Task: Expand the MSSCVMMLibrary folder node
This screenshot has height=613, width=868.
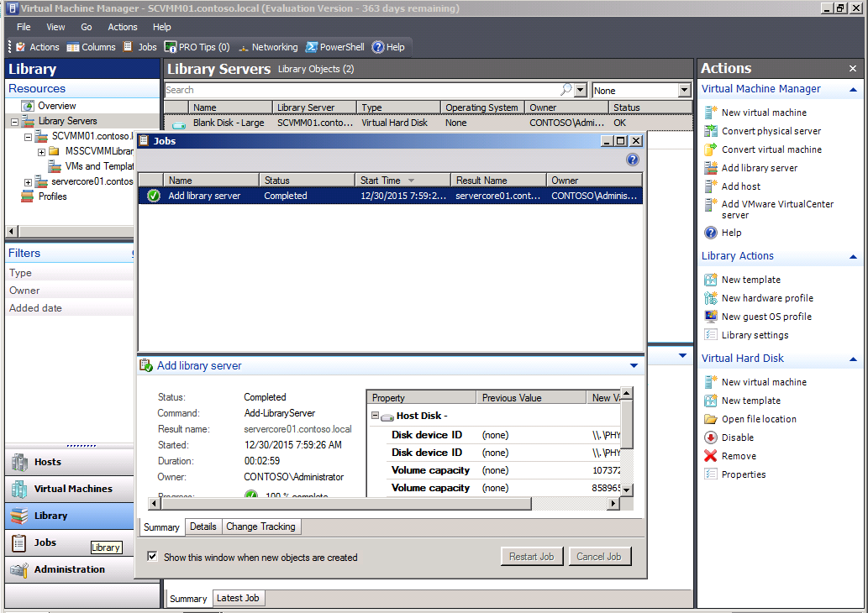Action: click(x=41, y=152)
